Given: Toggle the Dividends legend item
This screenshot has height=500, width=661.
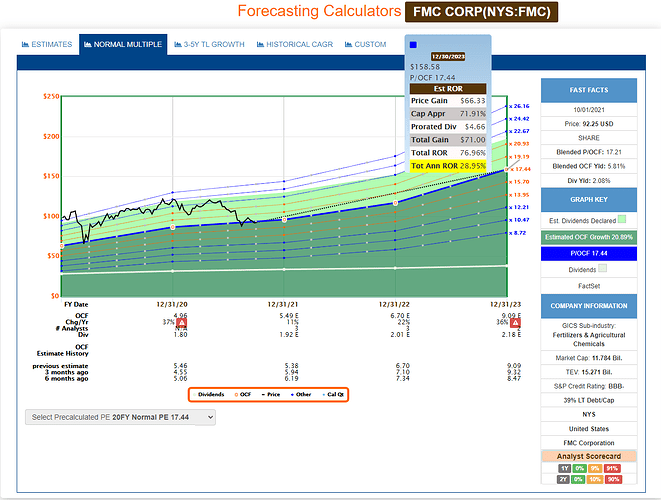Looking at the screenshot, I should (x=211, y=395).
